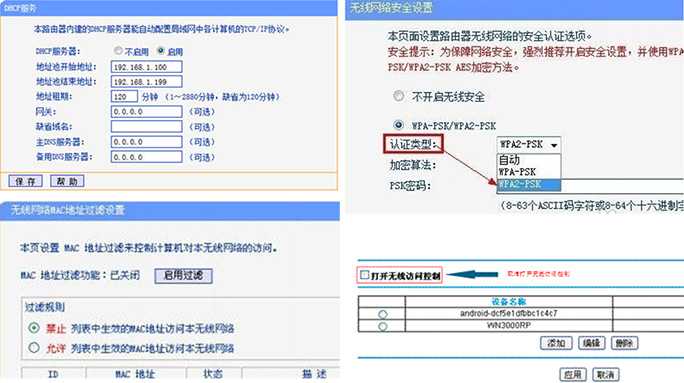Choose WPA-PSK from authentication type list
Viewport: 684px width, 383px height.
pos(529,172)
